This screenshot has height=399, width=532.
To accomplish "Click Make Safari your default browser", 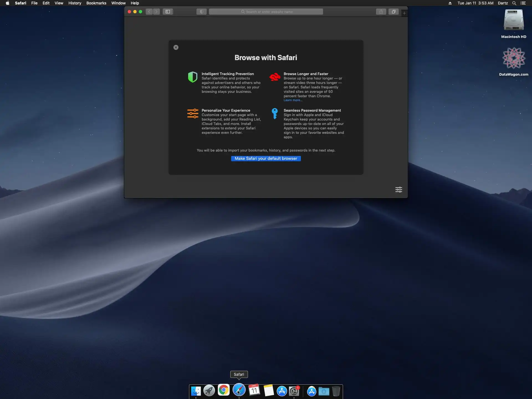I will click(x=266, y=158).
